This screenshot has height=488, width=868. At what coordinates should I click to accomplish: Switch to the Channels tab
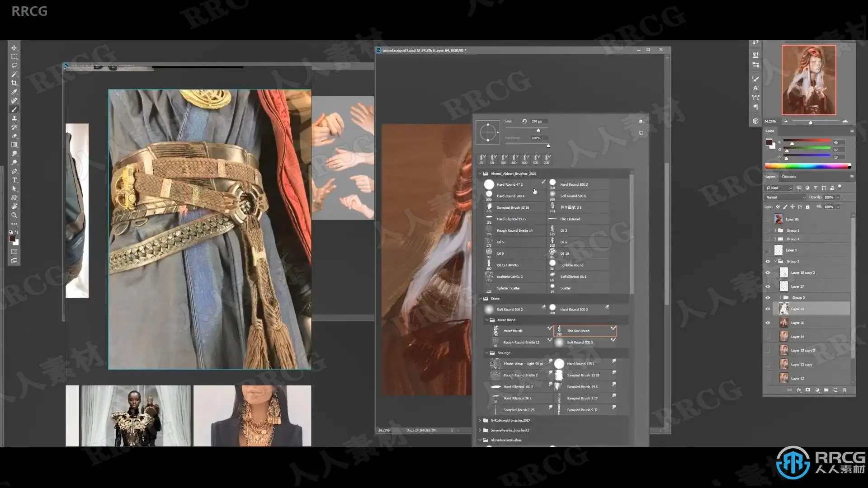click(x=788, y=177)
